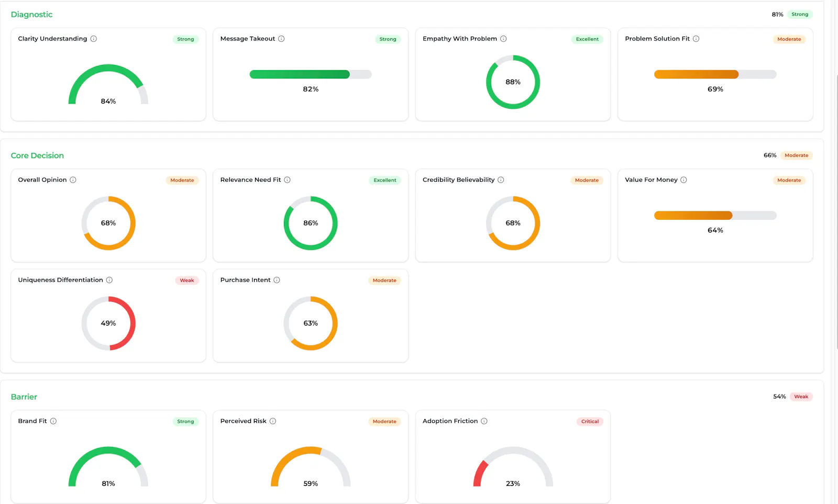The width and height of the screenshot is (838, 504).
Task: Click the Adoption Friction card title
Action: pos(450,421)
